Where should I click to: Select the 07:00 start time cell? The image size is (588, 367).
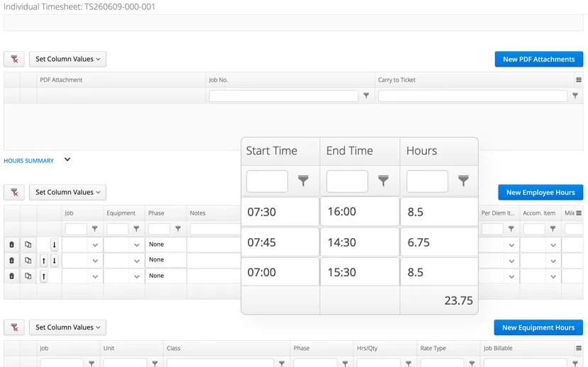pyautogui.click(x=280, y=272)
